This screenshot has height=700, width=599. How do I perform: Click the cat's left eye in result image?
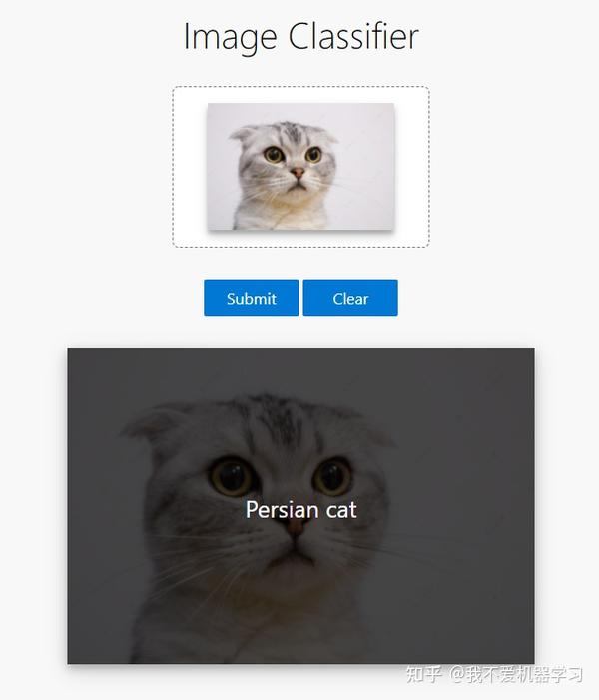click(x=232, y=476)
